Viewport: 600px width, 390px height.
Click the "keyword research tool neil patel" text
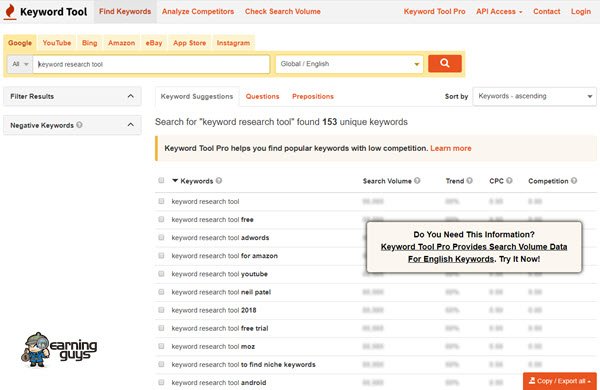(221, 292)
